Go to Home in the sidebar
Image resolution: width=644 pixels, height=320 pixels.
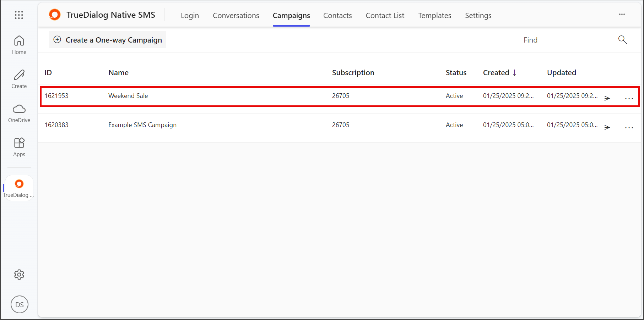pyautogui.click(x=19, y=45)
